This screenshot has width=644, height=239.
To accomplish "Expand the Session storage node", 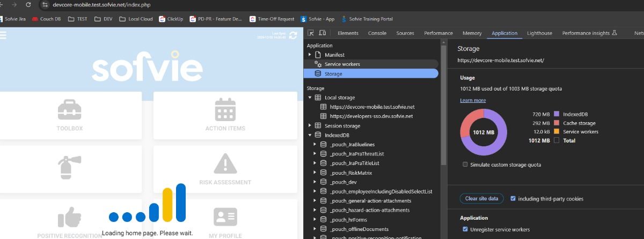I will [310, 125].
